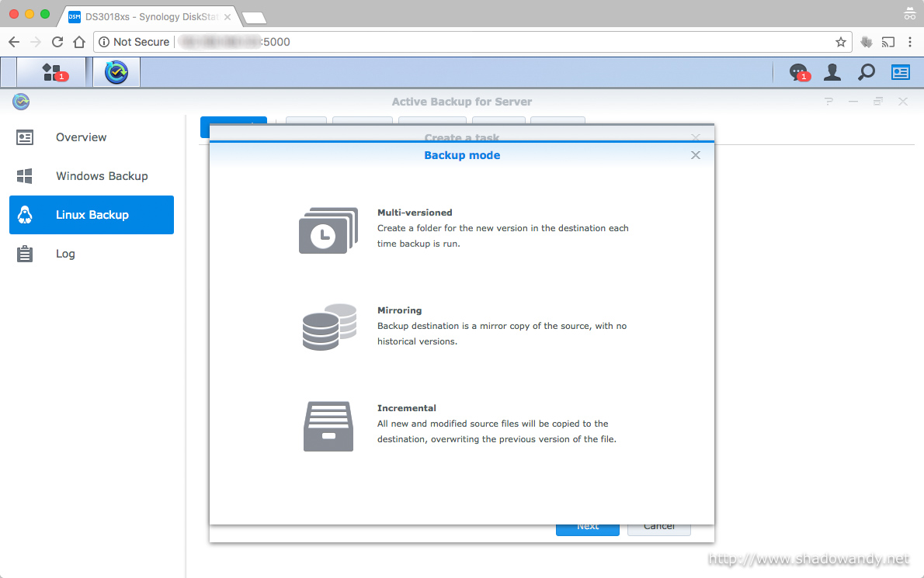Select the Incremental archive drawer icon

[328, 426]
